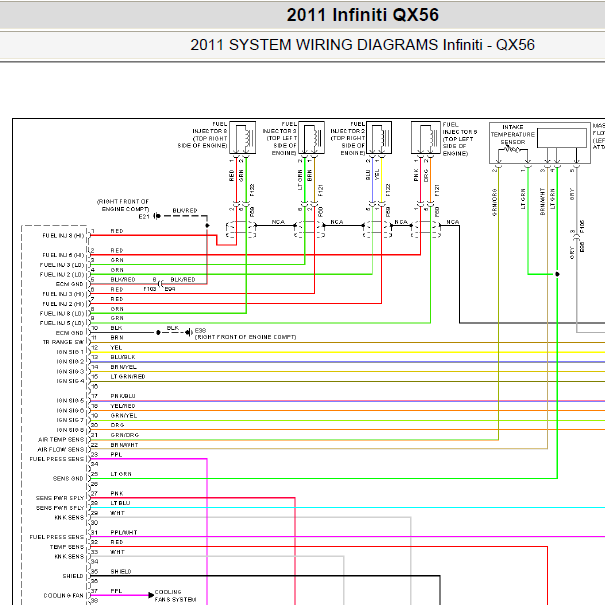The width and height of the screenshot is (605, 605).
Task: Click the 'IGN SIG 5' pin label
Action: (70, 401)
